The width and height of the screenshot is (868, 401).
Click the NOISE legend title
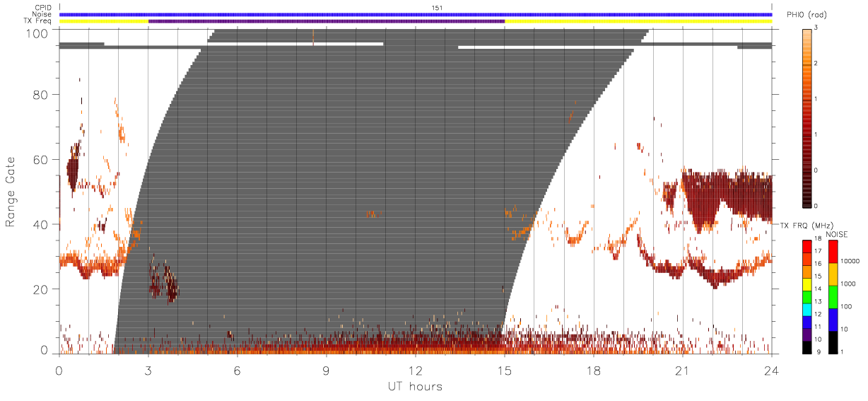coord(837,233)
